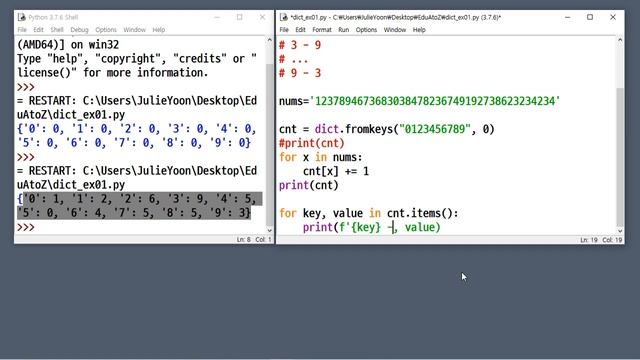Open Options menu in dict_ex01.py editor

366,30
